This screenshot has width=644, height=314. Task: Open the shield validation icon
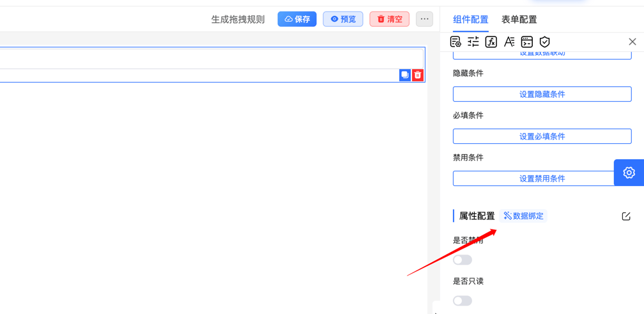544,42
